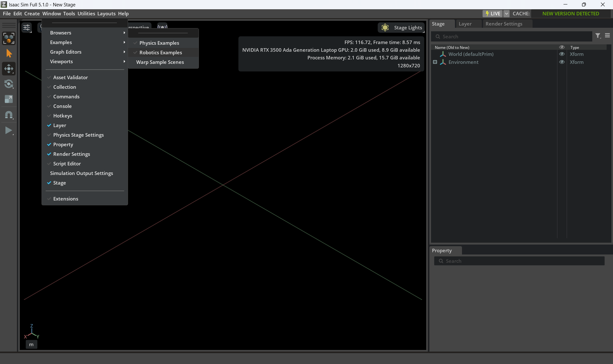This screenshot has width=613, height=364.
Task: Select the Rotate tool
Action: click(9, 84)
